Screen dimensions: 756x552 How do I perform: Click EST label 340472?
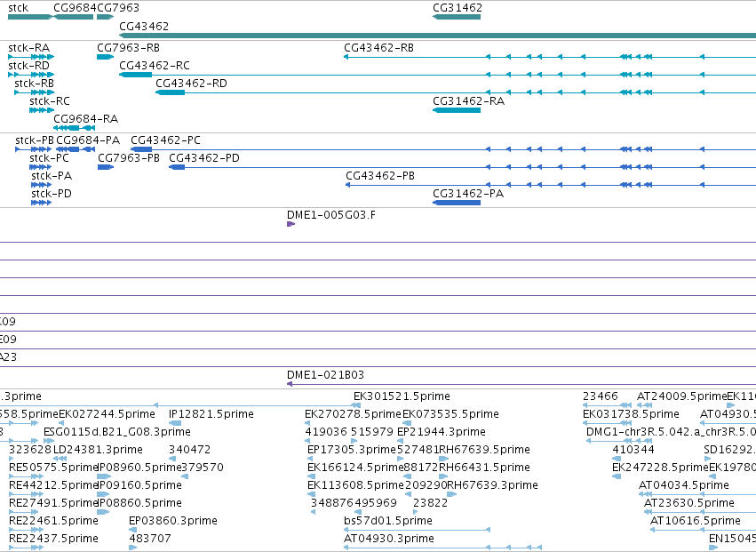(x=189, y=450)
